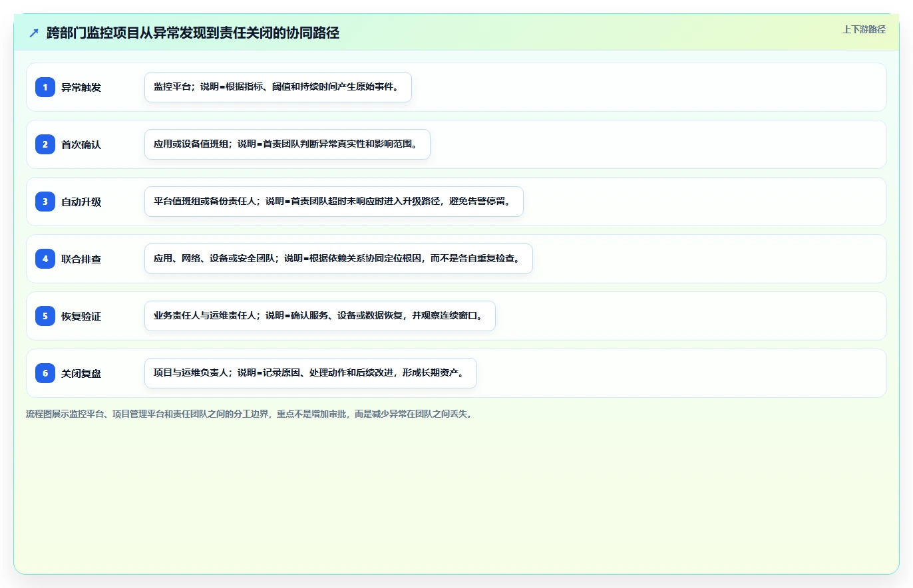This screenshot has height=588, width=913.
Task: Click step number 1 badge for 异常触发
Action: point(45,87)
